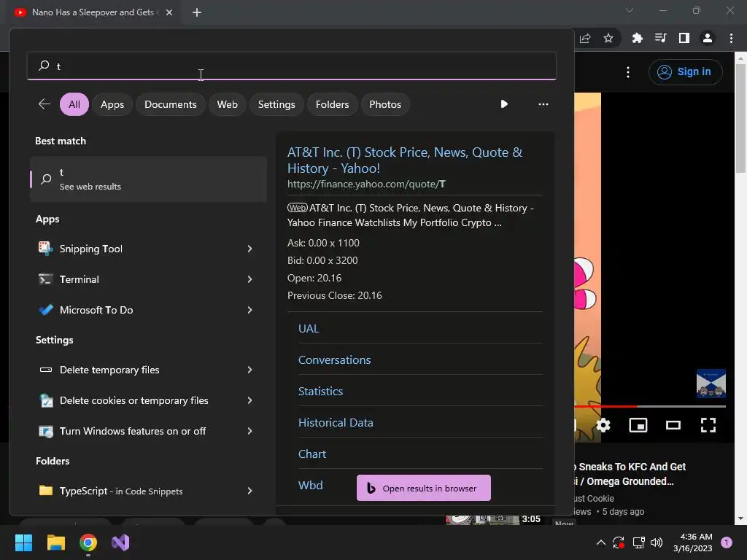Toggle Chrome side panel icon
747x560 pixels.
[684, 38]
